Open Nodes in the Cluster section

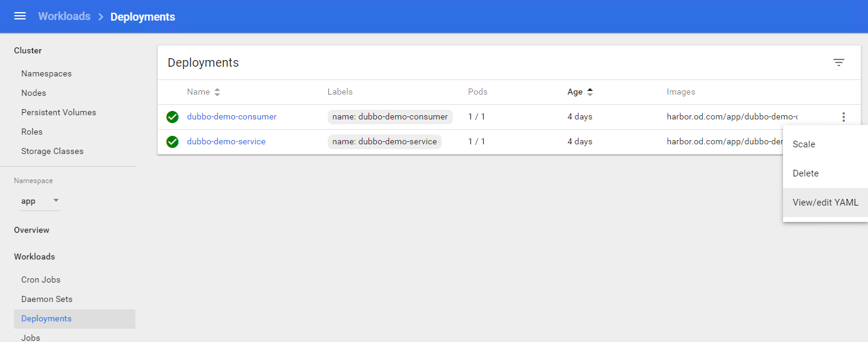coord(33,93)
